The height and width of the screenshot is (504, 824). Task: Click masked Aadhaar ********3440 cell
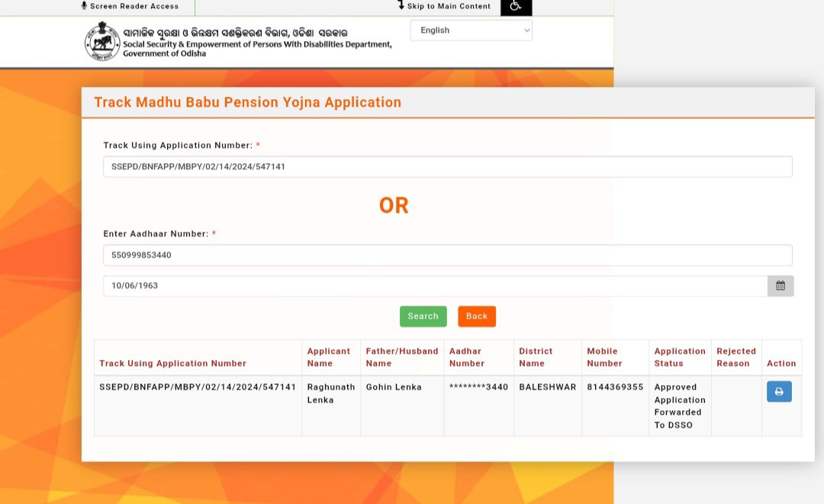click(x=478, y=387)
